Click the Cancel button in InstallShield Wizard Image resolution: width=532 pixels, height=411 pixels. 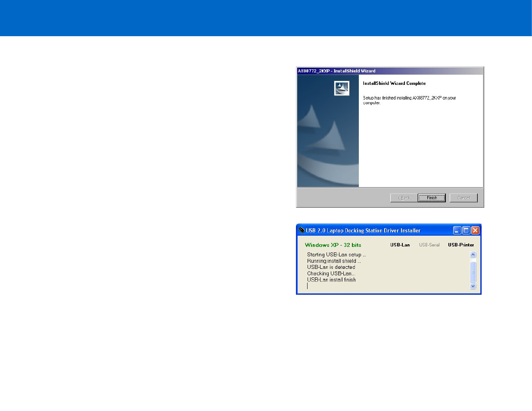pyautogui.click(x=464, y=198)
